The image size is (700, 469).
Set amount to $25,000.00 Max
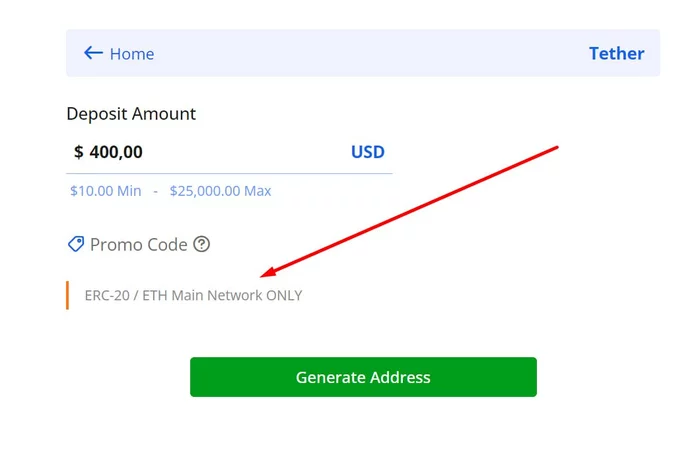[220, 191]
